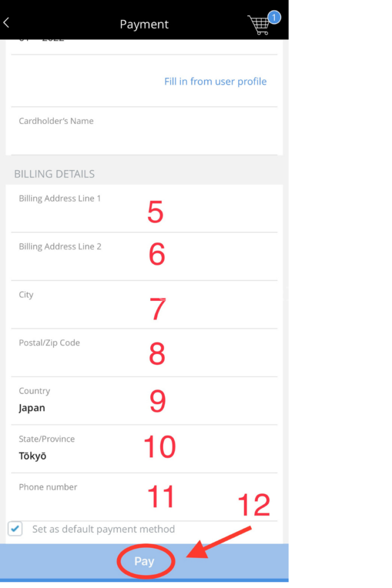Tap the Payment page title
The image size is (392, 588).
point(144,25)
